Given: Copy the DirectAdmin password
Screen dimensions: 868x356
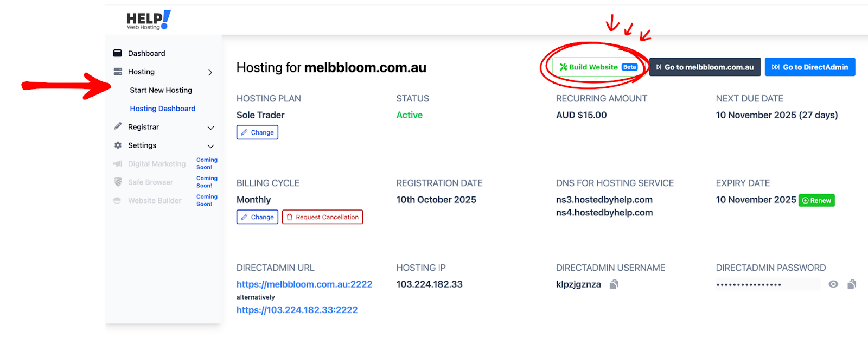Looking at the screenshot, I should (x=852, y=284).
